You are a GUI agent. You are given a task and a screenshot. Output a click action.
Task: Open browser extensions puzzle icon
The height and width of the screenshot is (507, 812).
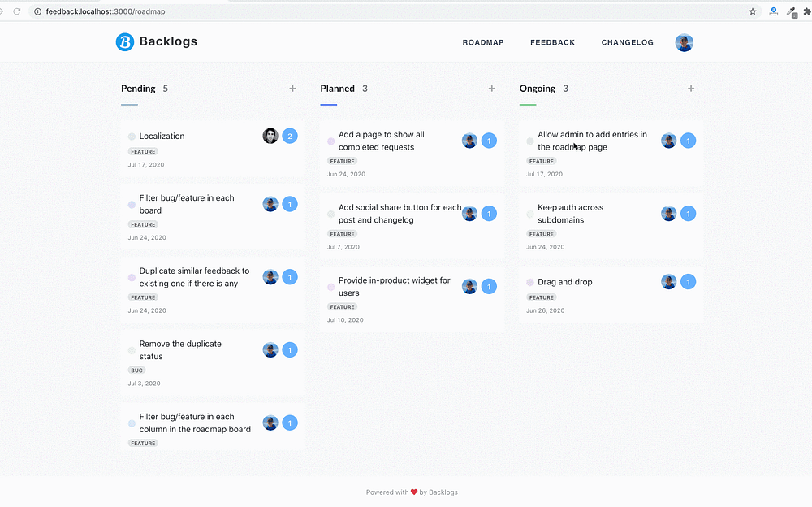pyautogui.click(x=807, y=11)
